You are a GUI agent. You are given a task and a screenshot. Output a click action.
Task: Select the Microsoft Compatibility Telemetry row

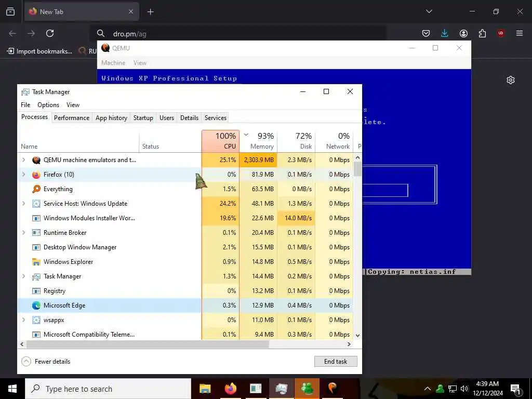pos(185,334)
